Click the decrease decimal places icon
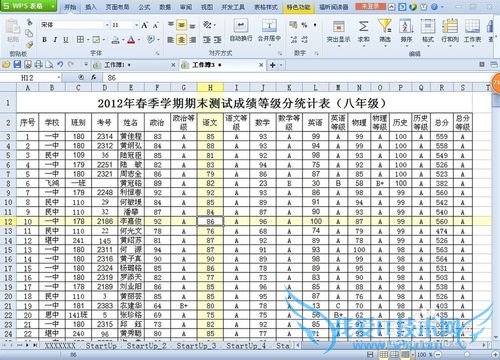 coord(305,40)
